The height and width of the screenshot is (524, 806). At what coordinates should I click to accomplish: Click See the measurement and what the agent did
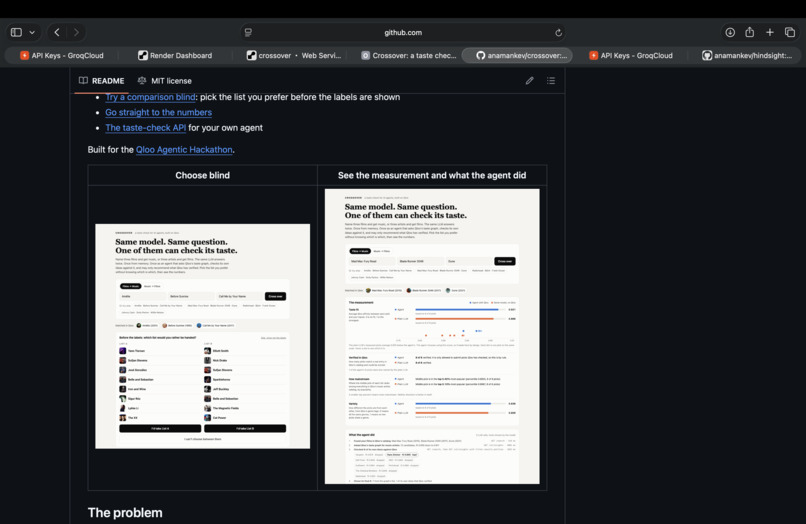[x=432, y=175]
